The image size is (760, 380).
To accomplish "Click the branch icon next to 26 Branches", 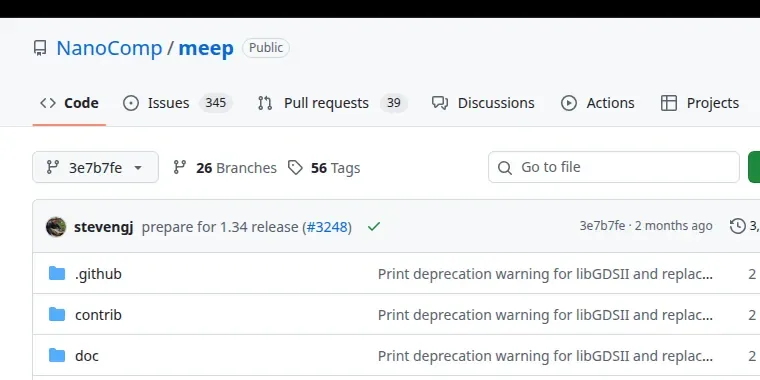I will 180,168.
